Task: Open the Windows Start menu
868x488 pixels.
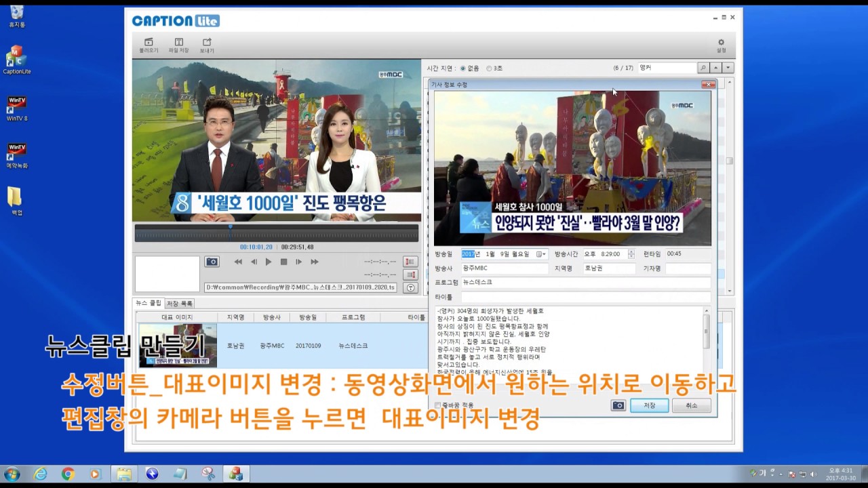Action: (x=12, y=474)
